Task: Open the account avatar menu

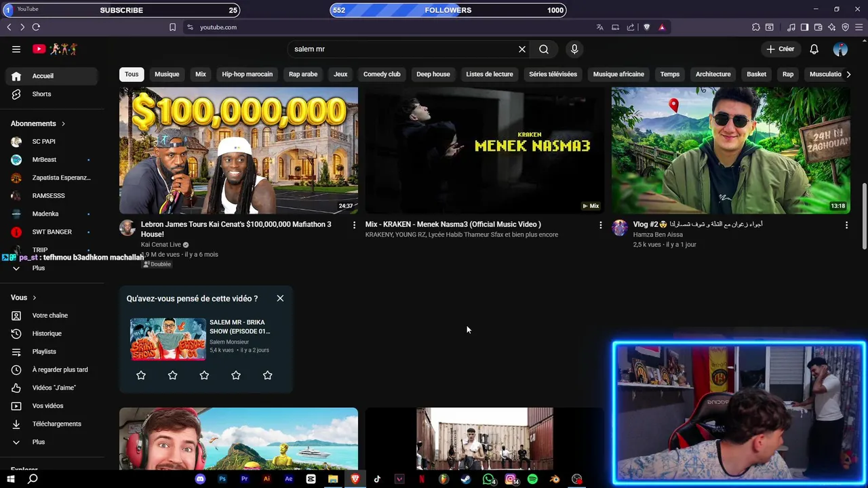Action: pyautogui.click(x=840, y=49)
